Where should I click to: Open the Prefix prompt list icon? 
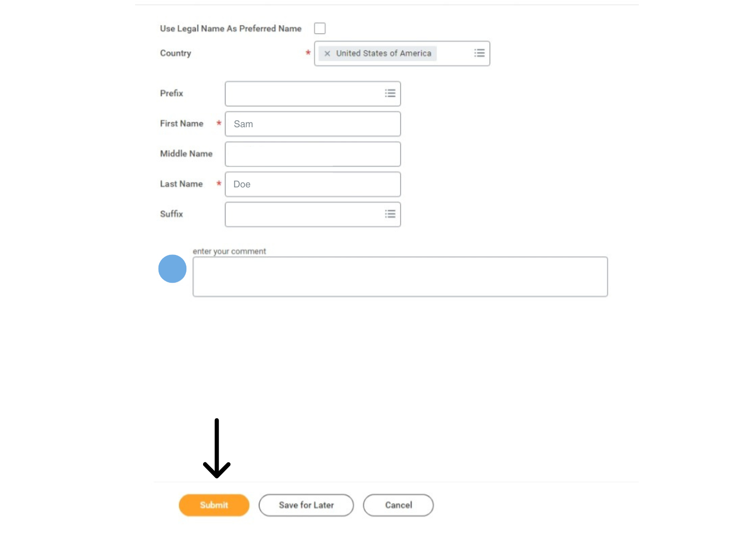(390, 93)
